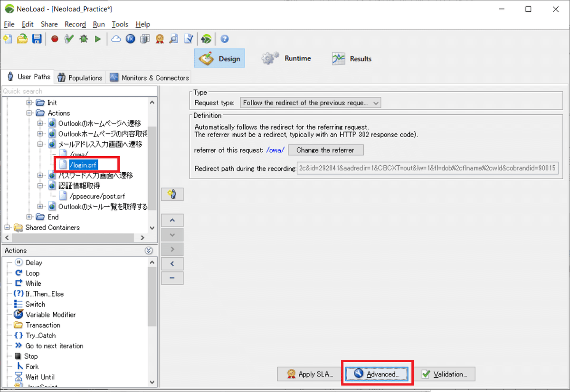570x392 pixels.
Task: Switch to the Runtime section
Action: click(286, 58)
